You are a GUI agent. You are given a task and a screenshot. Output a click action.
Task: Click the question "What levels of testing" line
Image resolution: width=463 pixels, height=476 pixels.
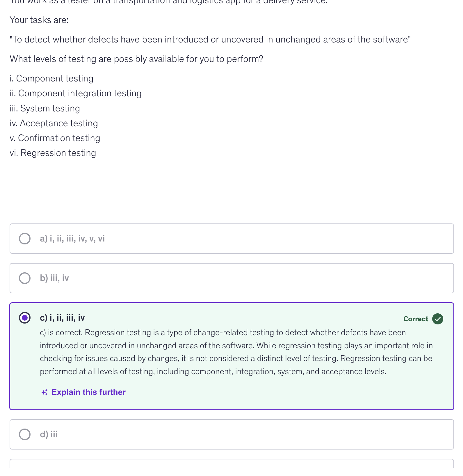pos(136,59)
